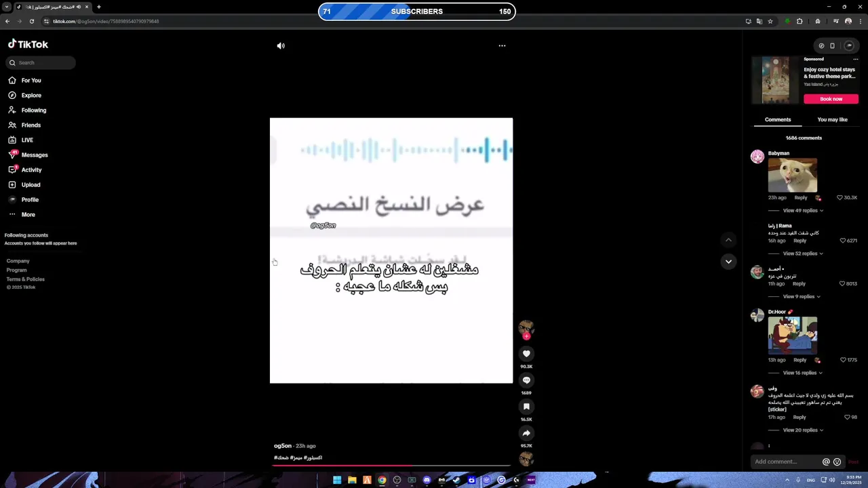Screen dimensions: 868x488
Task: Open File Explorer from the taskbar
Action: click(352, 480)
